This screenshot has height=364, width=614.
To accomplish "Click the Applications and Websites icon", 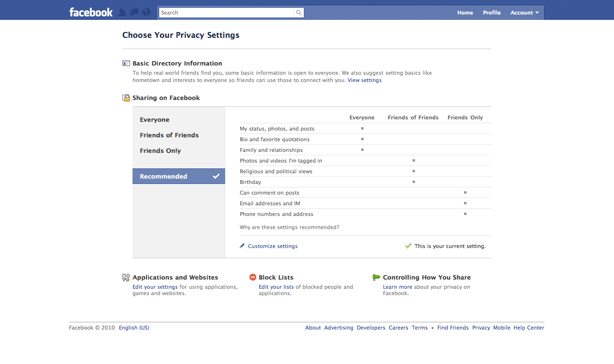I will (126, 278).
